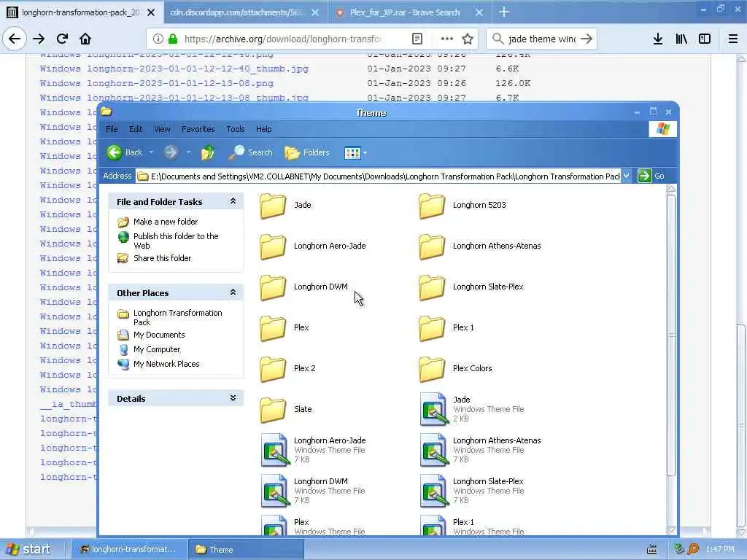The height and width of the screenshot is (560, 747).
Task: Collapse the Other Places panel
Action: [x=233, y=292]
